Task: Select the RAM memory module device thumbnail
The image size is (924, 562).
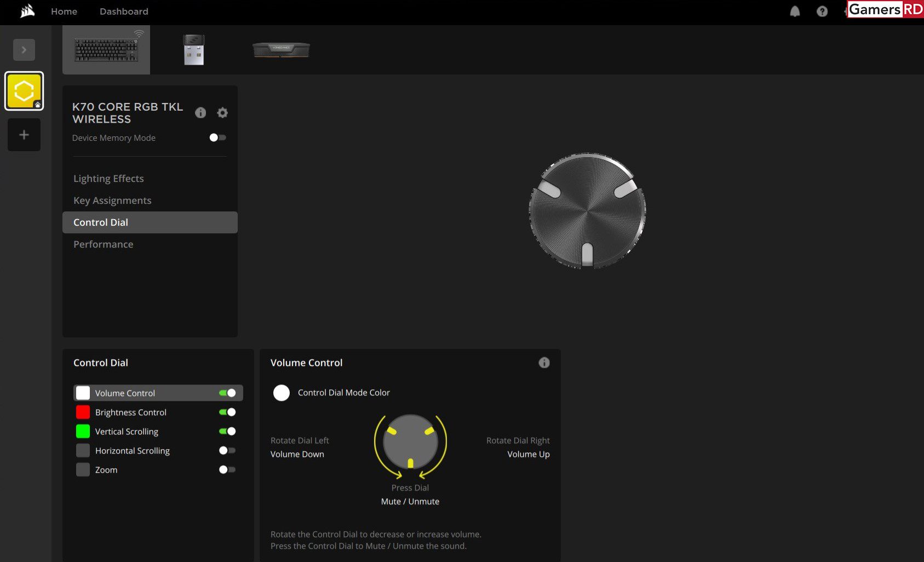Action: point(281,50)
